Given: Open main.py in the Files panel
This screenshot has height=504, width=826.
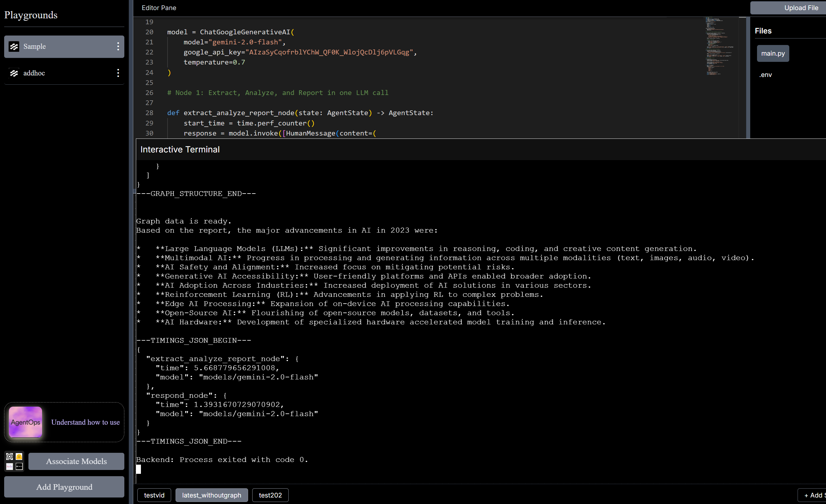Looking at the screenshot, I should [x=773, y=54].
